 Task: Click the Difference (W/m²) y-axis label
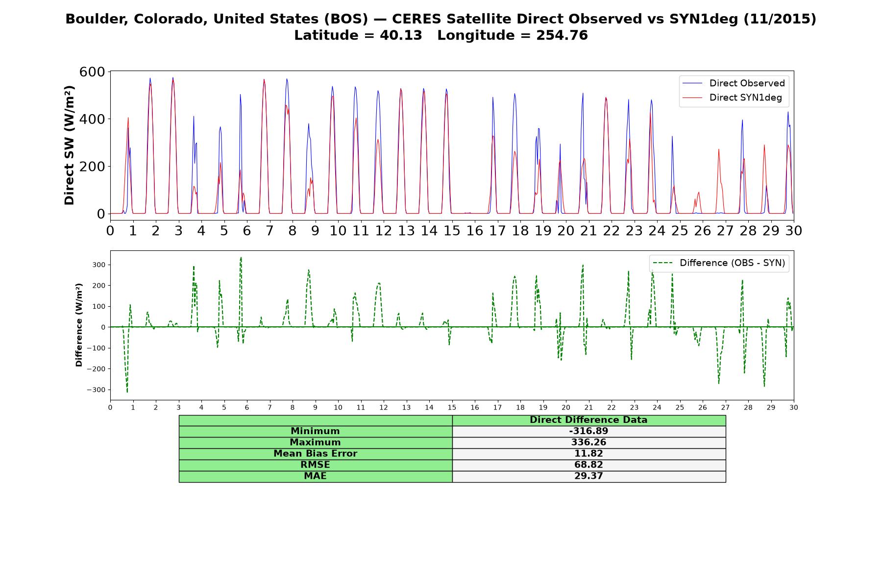click(x=79, y=325)
